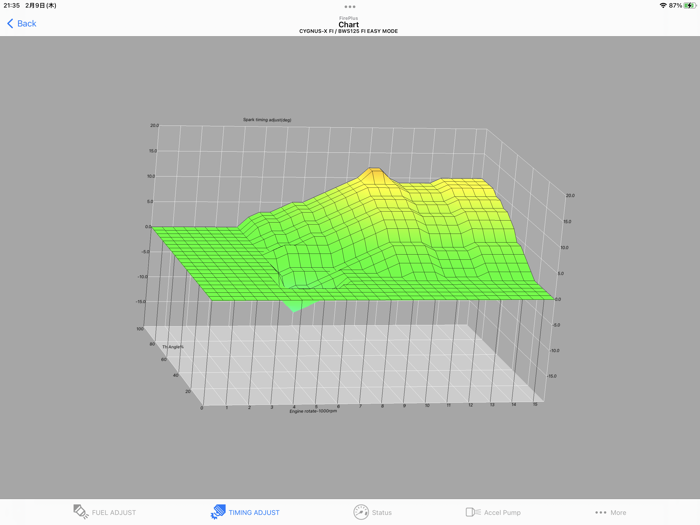
Task: Click the three-dot More icon
Action: tap(600, 512)
